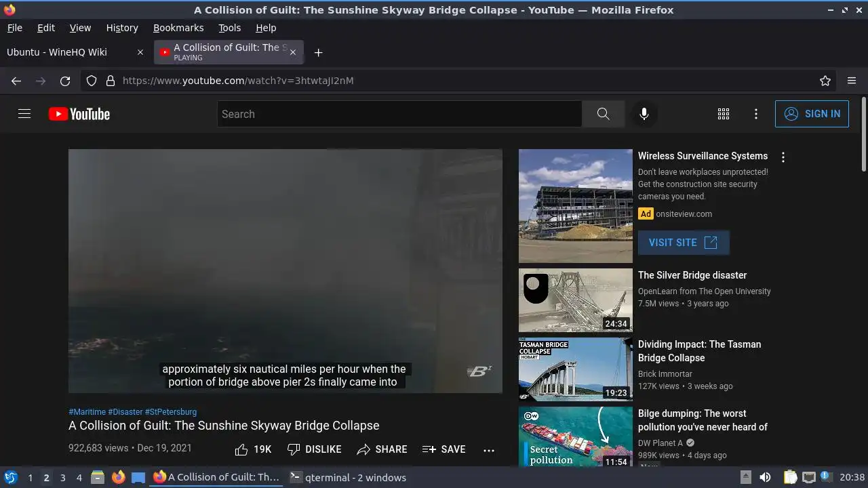
Task: Show site security padlock info
Action: pyautogui.click(x=111, y=81)
